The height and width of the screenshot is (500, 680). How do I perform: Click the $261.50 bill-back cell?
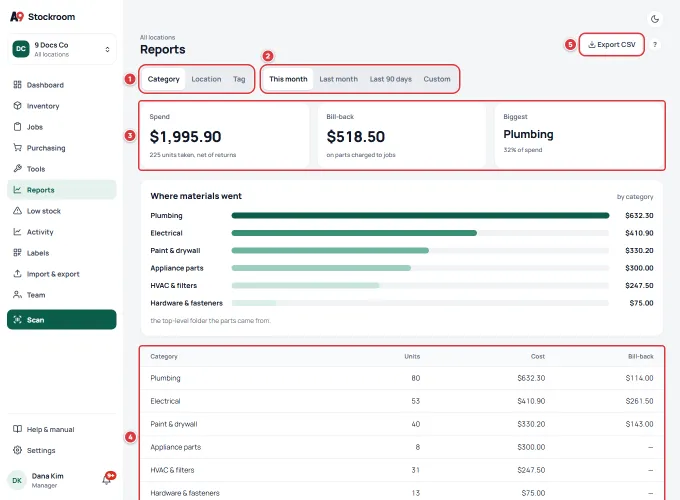639,401
